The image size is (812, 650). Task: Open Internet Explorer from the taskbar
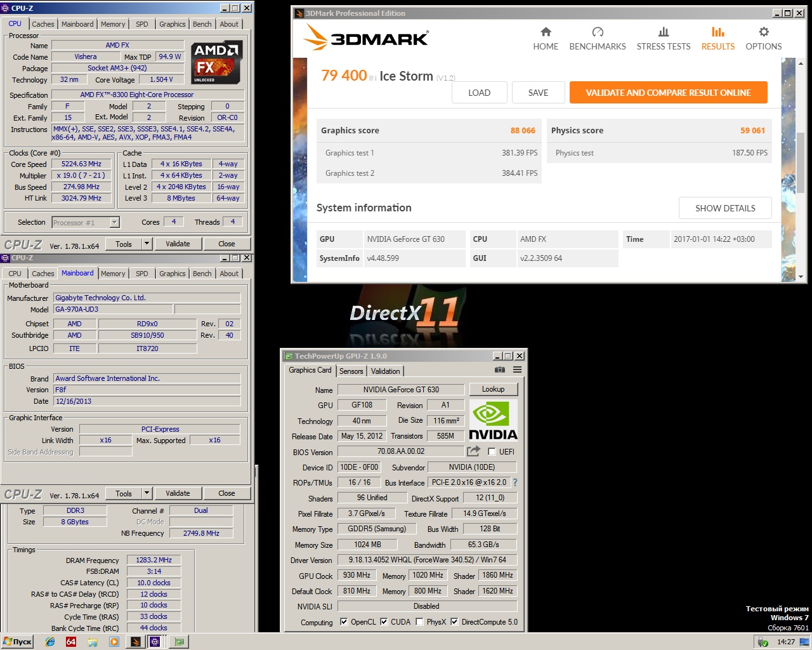50,642
